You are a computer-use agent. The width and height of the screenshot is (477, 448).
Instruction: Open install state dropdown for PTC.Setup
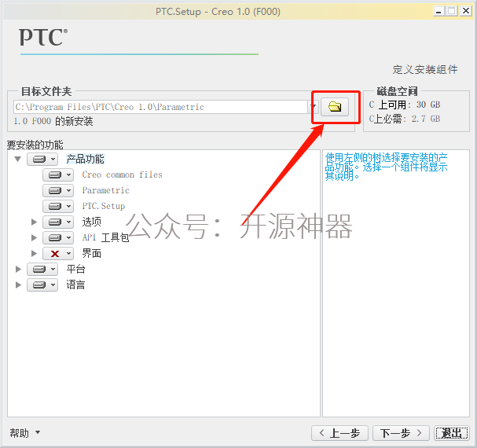[58, 207]
